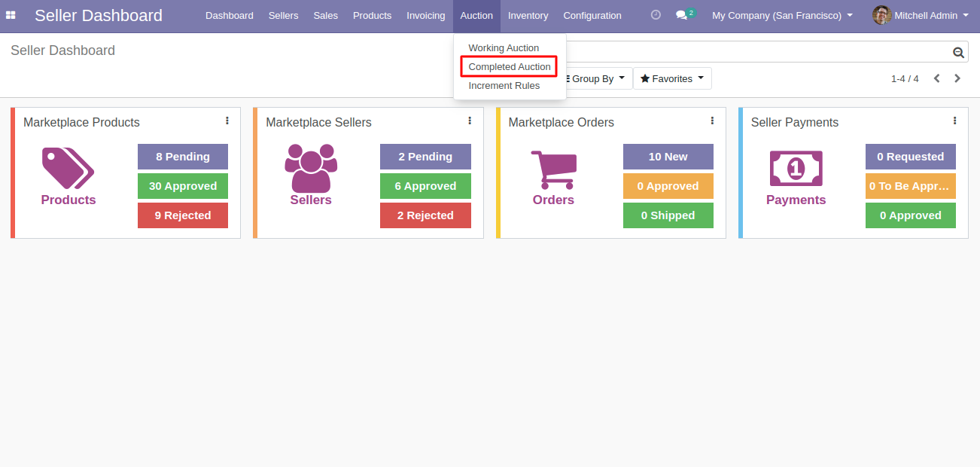The image size is (980, 467).
Task: Click the Orders label link
Action: coord(553,200)
